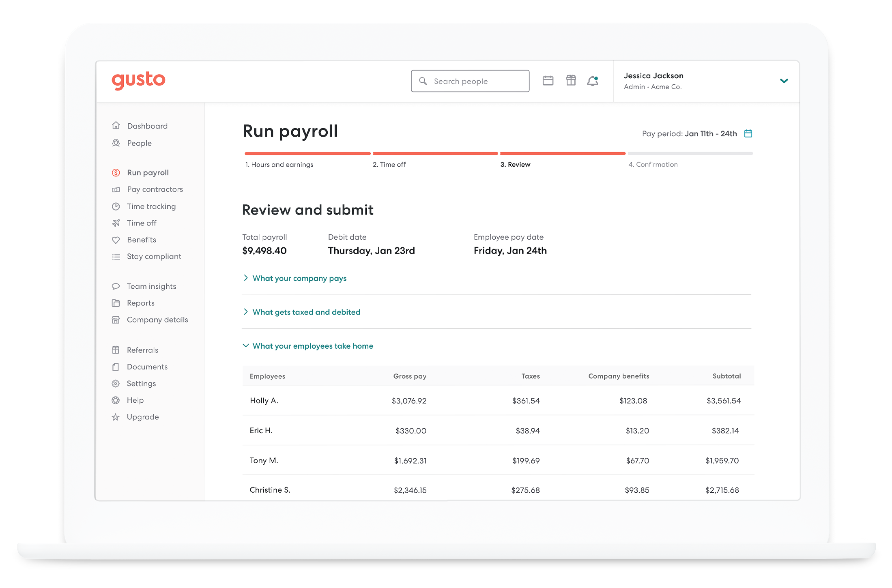Collapse What your employees take home

312,346
